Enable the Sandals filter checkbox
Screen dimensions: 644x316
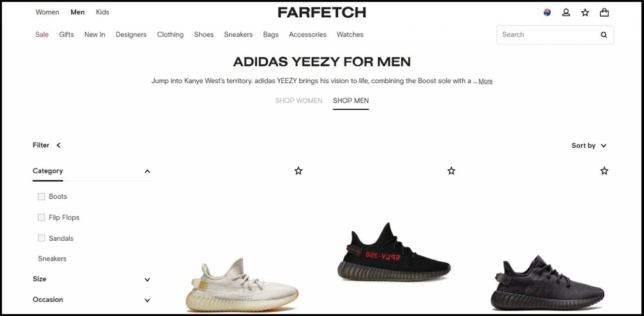[x=42, y=238]
